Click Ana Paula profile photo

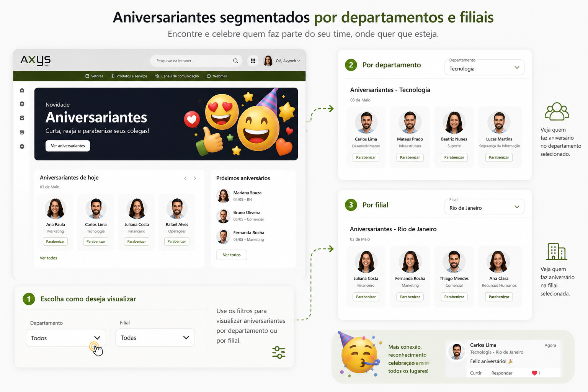coord(56,209)
